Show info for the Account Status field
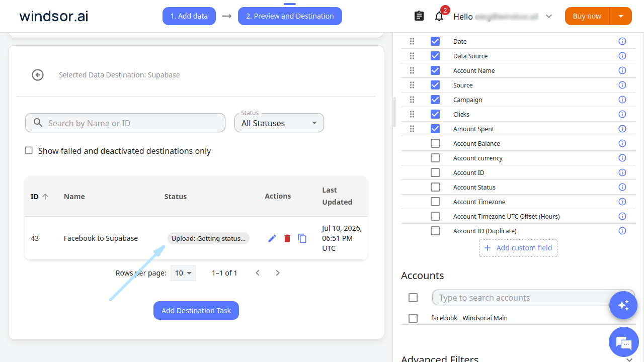Image resolution: width=644 pixels, height=362 pixels. (622, 187)
